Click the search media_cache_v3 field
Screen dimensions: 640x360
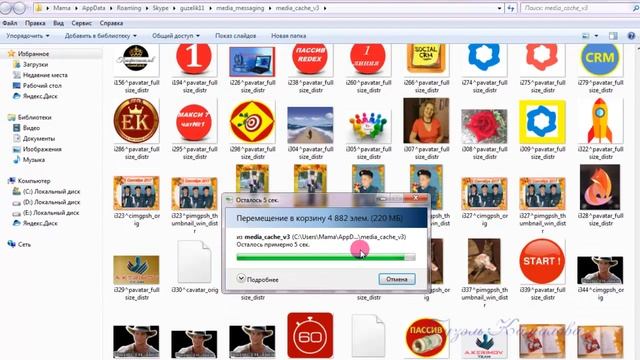click(579, 8)
